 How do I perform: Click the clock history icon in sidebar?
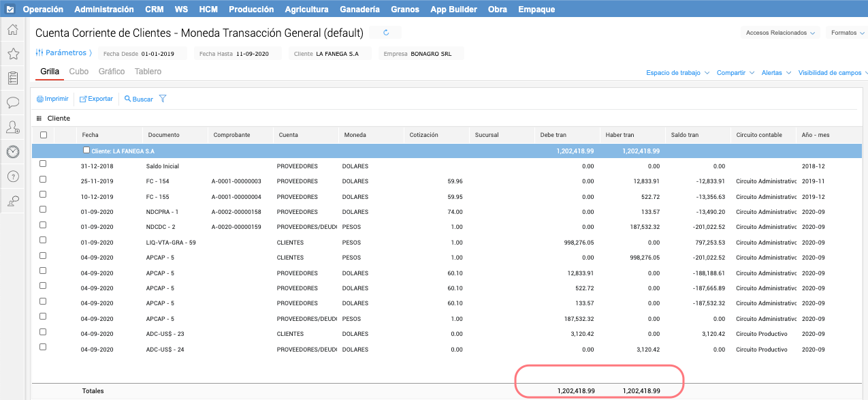click(12, 151)
